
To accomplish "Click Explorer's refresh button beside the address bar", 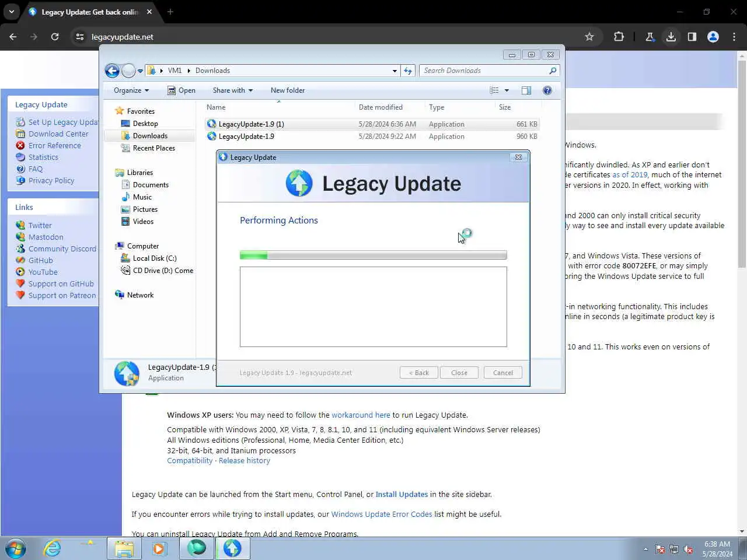I will [x=408, y=71].
